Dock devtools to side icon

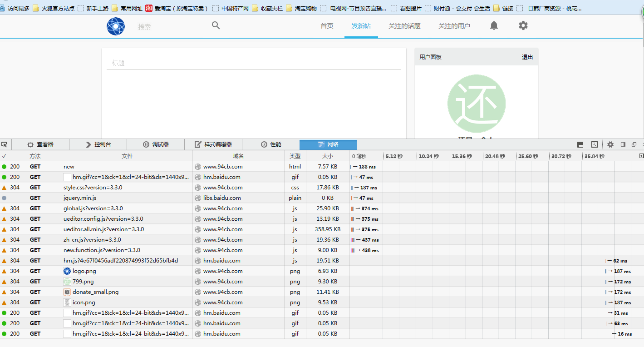pyautogui.click(x=623, y=144)
